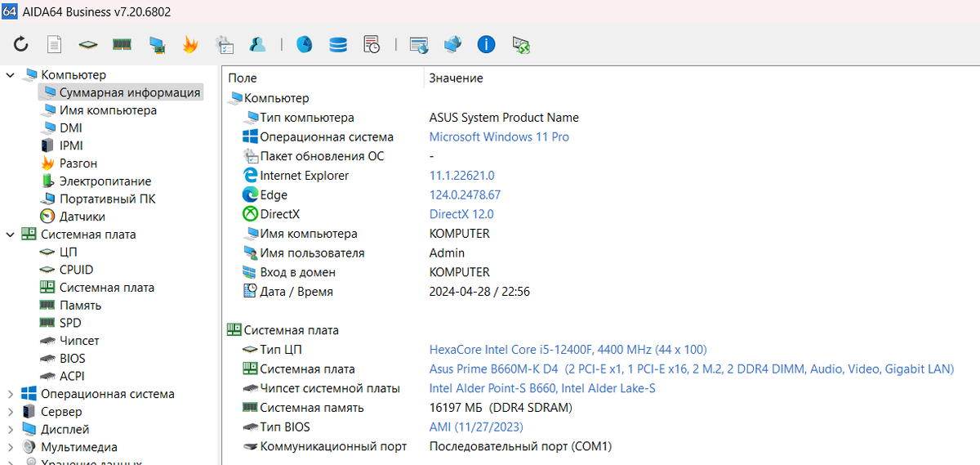
Task: Open the HexaCore Intel Core i5-12400F link
Action: coord(568,350)
